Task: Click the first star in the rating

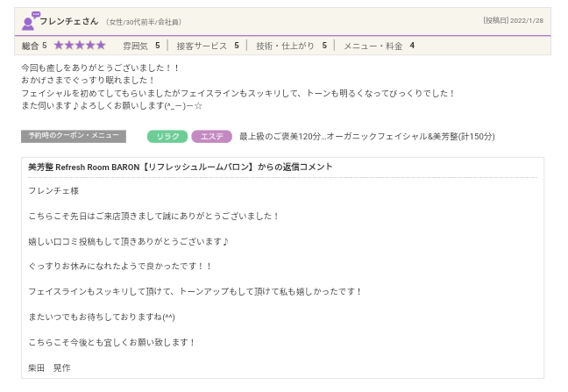Action: [x=59, y=45]
